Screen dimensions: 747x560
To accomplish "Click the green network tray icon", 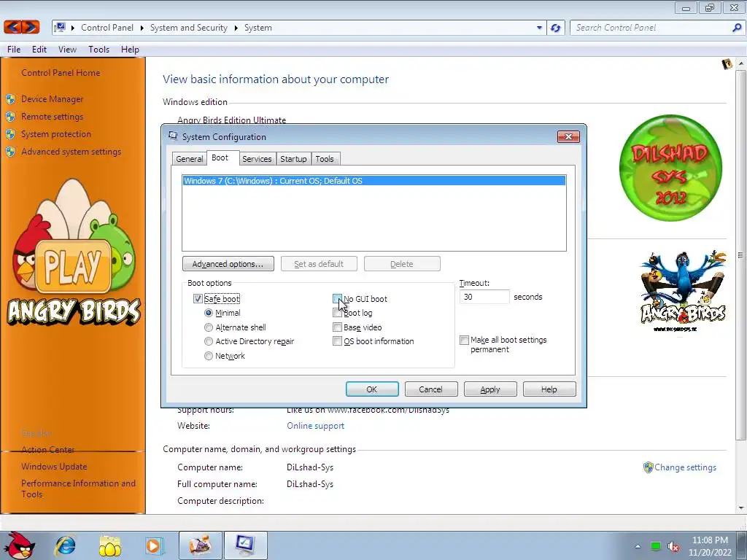I will [656, 546].
